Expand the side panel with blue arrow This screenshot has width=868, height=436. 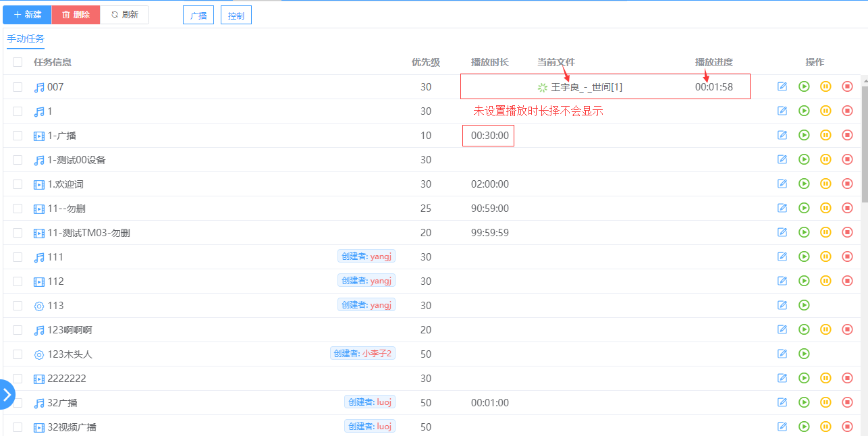click(7, 395)
